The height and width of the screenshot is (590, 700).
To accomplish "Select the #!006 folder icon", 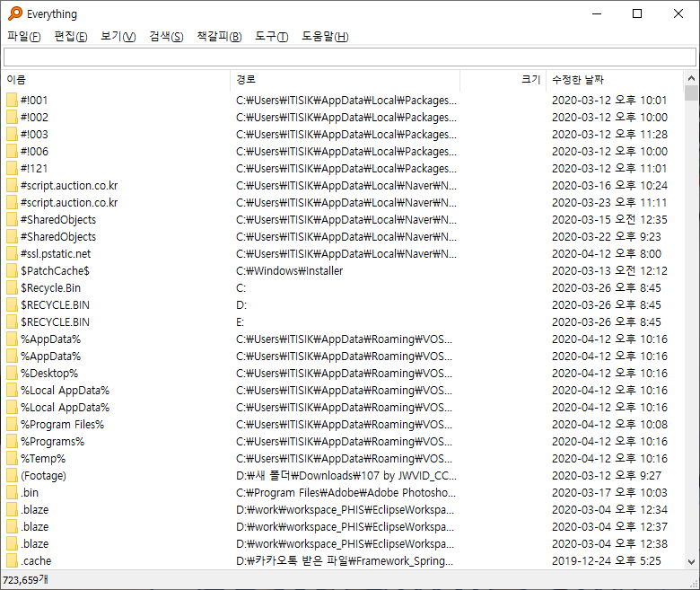I will 12,152.
